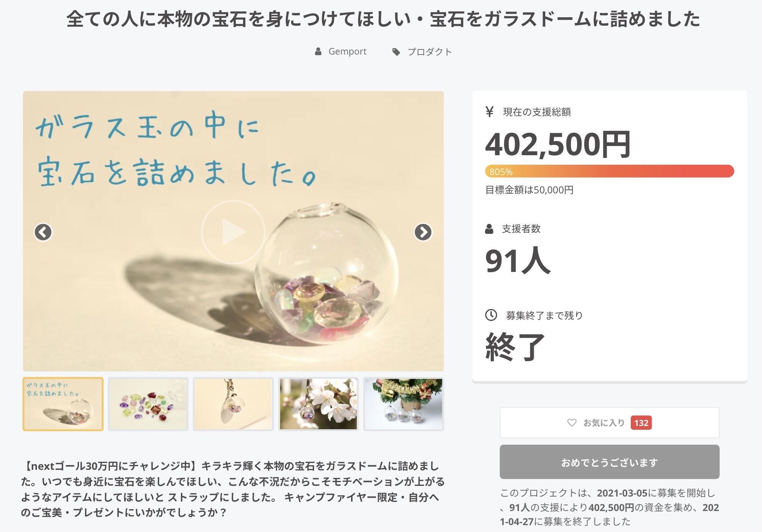The height and width of the screenshot is (532, 762).
Task: Click the 805% funding progress bar
Action: (609, 171)
